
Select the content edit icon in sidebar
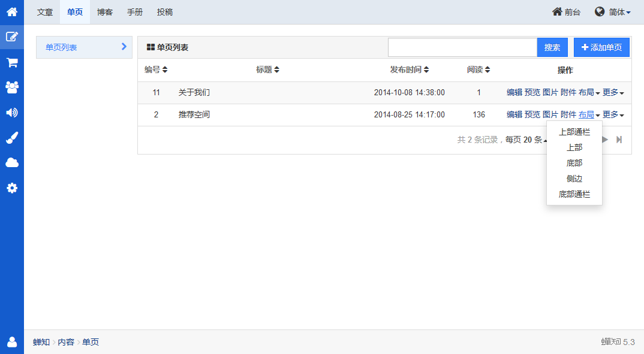click(12, 37)
